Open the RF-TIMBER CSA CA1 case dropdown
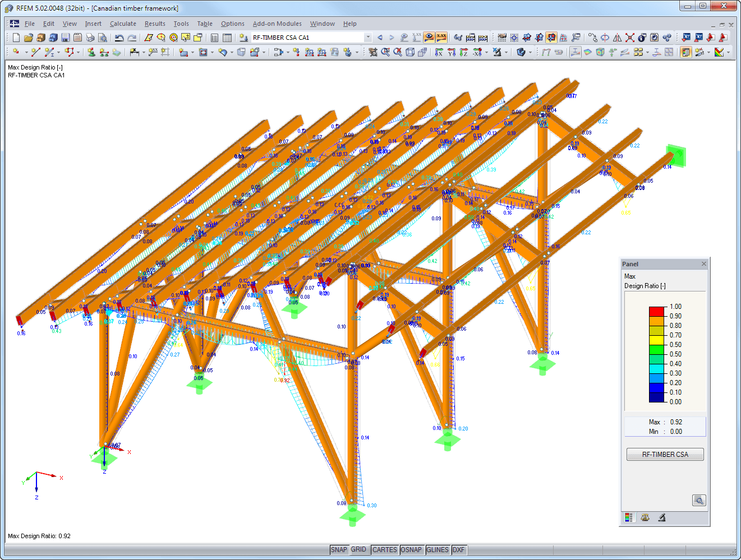 click(x=368, y=37)
